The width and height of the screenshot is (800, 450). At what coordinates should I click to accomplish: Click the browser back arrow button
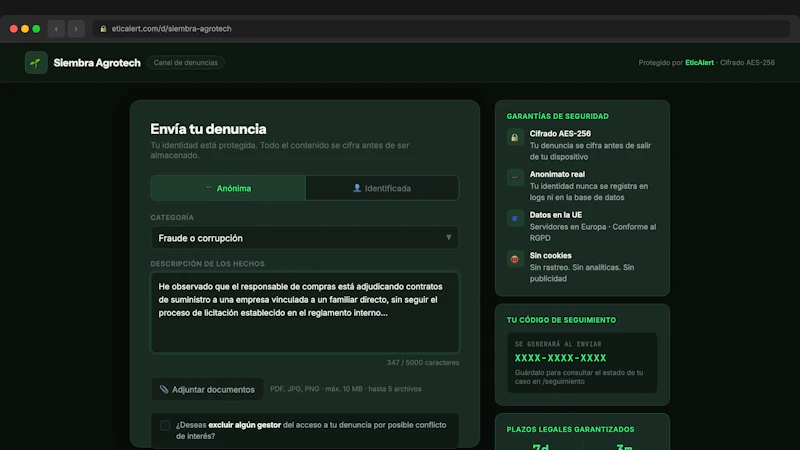56,29
